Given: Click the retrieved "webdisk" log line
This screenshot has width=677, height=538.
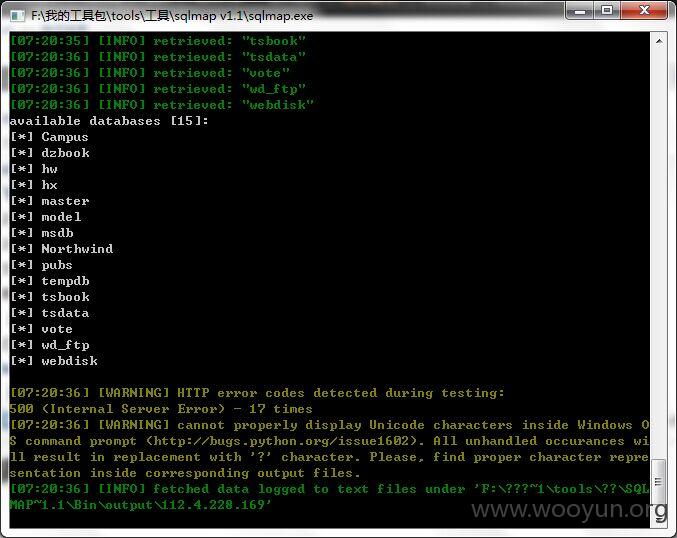Looking at the screenshot, I should pos(162,105).
